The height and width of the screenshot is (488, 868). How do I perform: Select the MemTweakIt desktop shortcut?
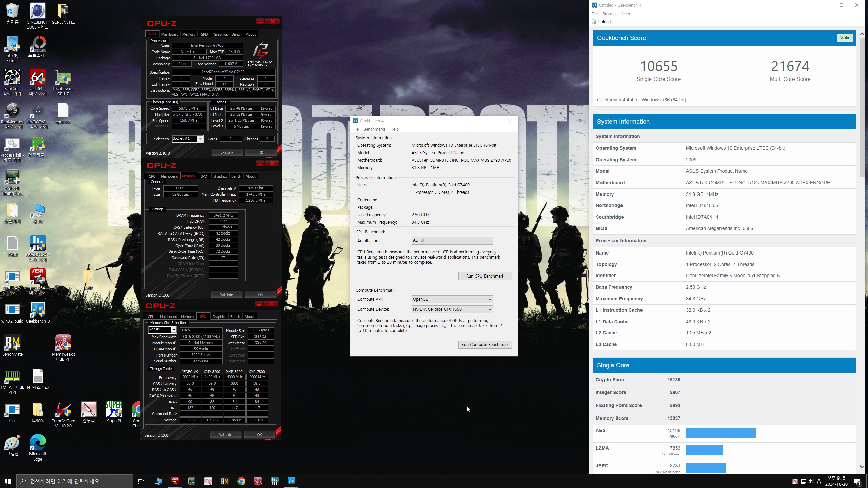coord(63,348)
